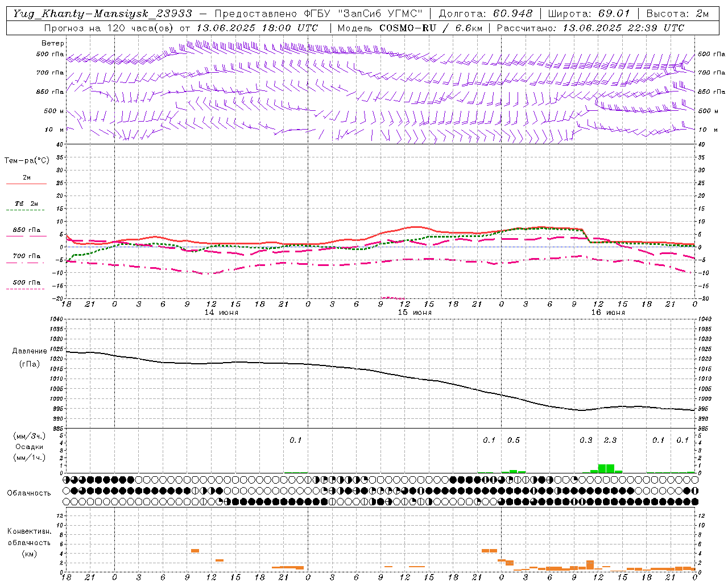The width and height of the screenshot is (728, 582).
Task: Select the 'Широта: 69.01' header value
Action: (x=589, y=14)
